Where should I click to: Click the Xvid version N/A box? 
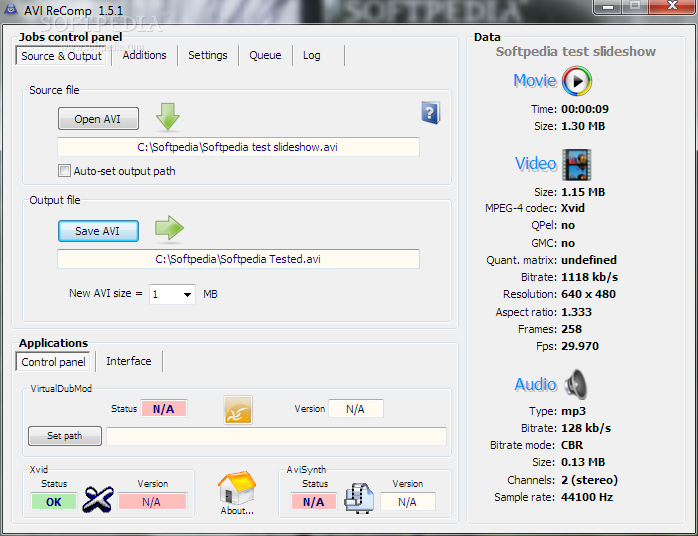pyautogui.click(x=152, y=502)
